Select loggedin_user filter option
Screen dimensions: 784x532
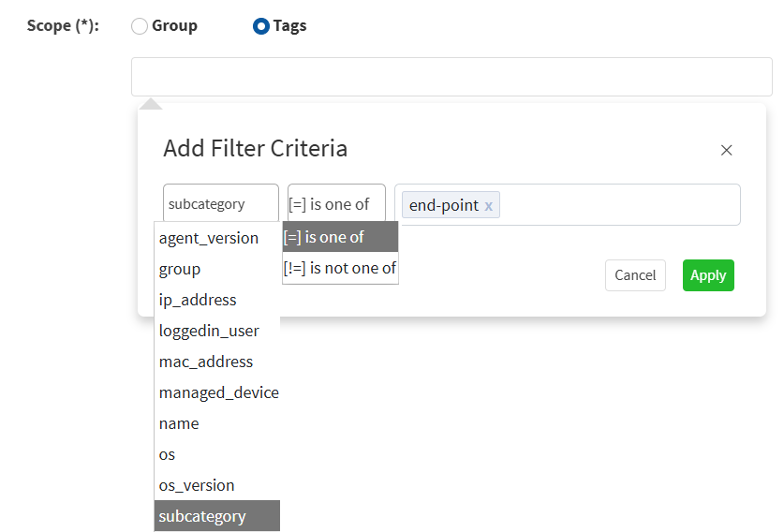click(x=209, y=331)
